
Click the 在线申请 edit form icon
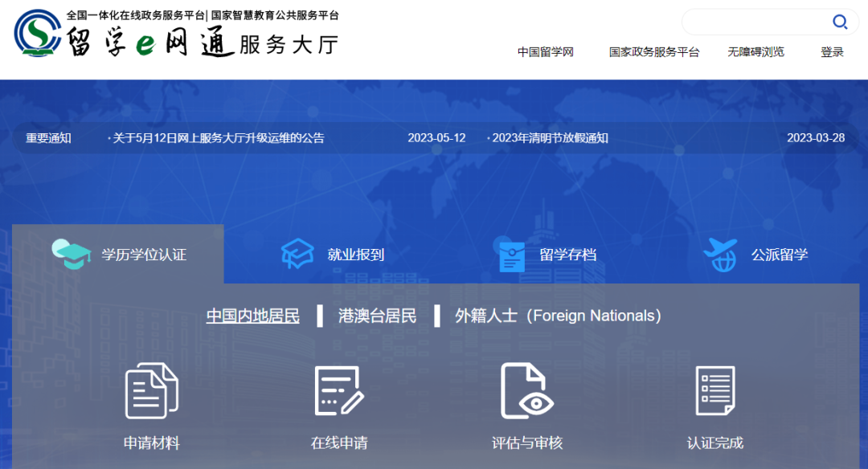[x=339, y=390]
